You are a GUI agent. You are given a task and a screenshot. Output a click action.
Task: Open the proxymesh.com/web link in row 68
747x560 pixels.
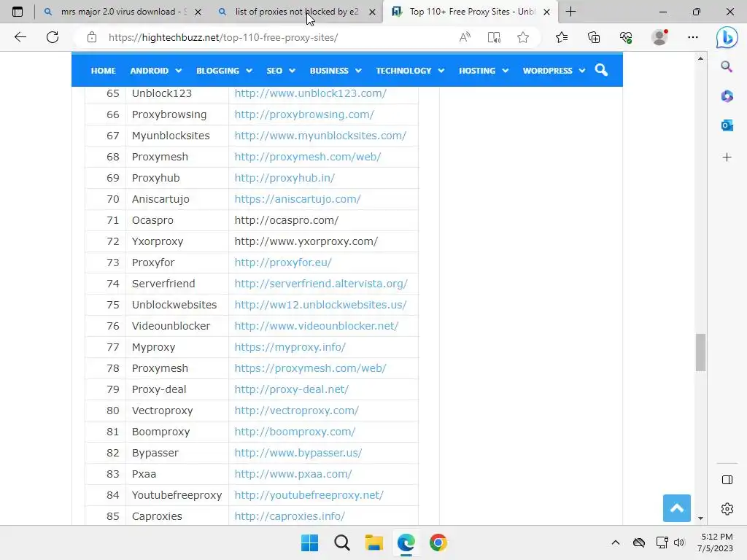(x=307, y=157)
